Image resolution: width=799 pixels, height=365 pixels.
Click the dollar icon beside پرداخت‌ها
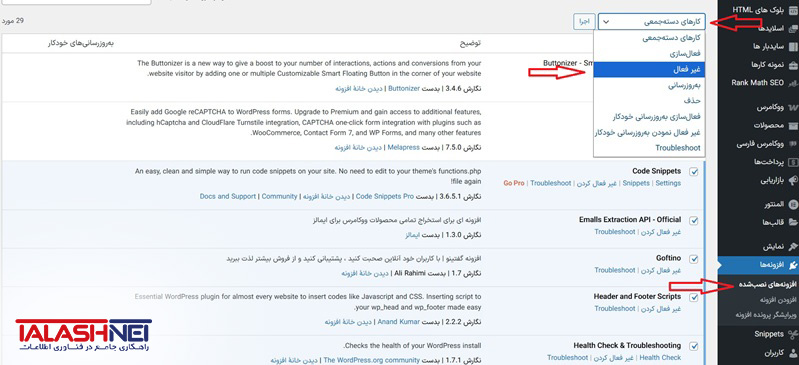(x=793, y=162)
